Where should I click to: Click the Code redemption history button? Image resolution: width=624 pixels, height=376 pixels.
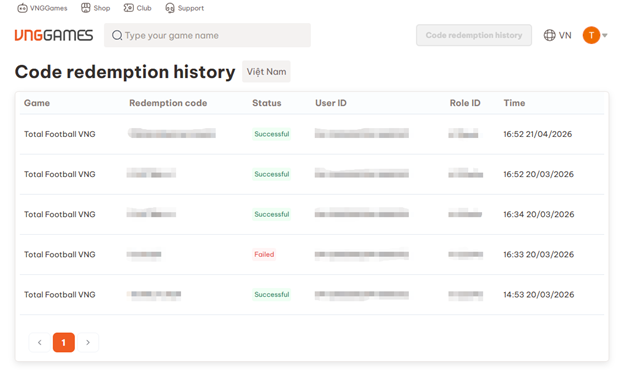(x=474, y=35)
